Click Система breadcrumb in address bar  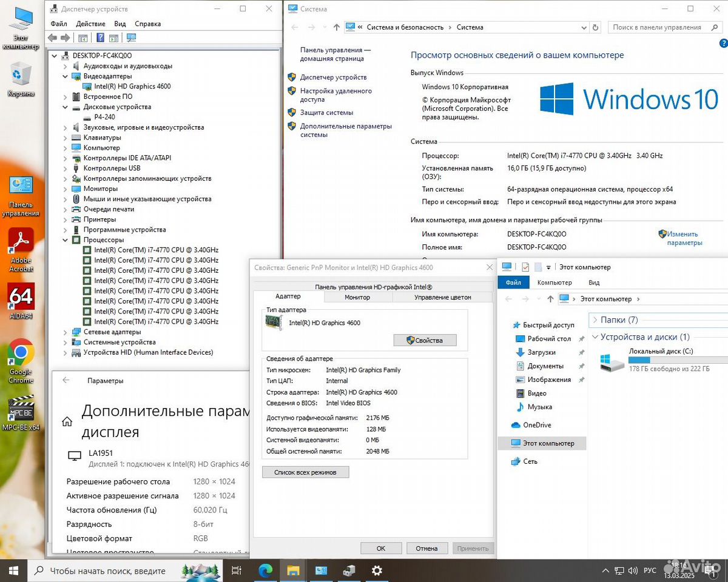tap(470, 27)
